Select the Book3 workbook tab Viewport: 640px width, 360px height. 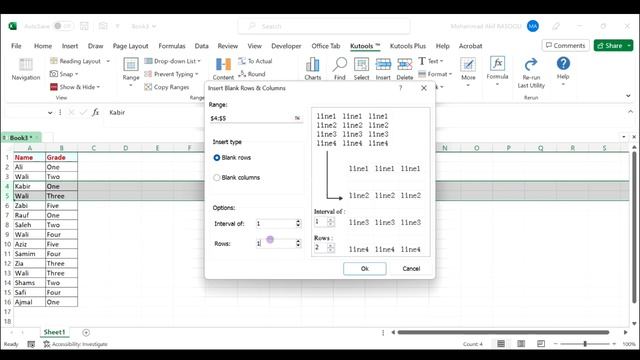click(21, 138)
